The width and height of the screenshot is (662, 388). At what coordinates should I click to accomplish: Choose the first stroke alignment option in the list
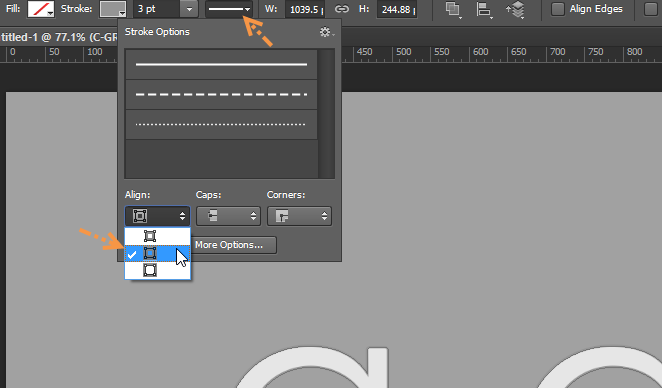[x=157, y=236]
